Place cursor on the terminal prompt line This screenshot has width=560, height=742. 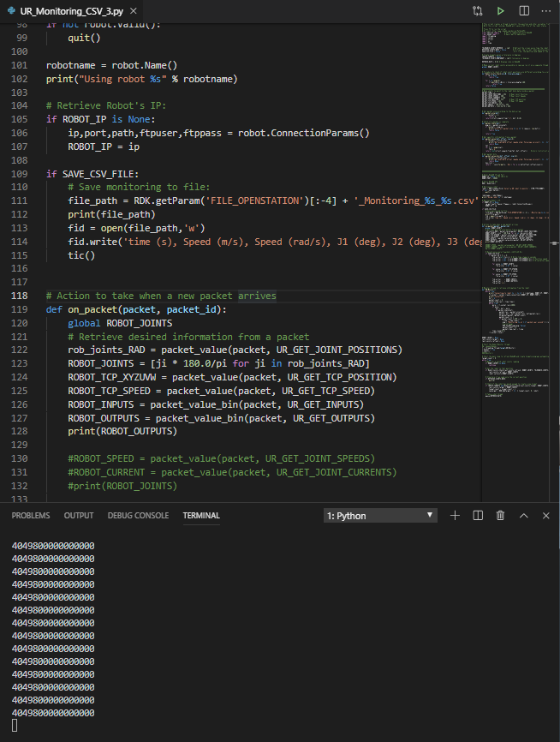tap(15, 726)
